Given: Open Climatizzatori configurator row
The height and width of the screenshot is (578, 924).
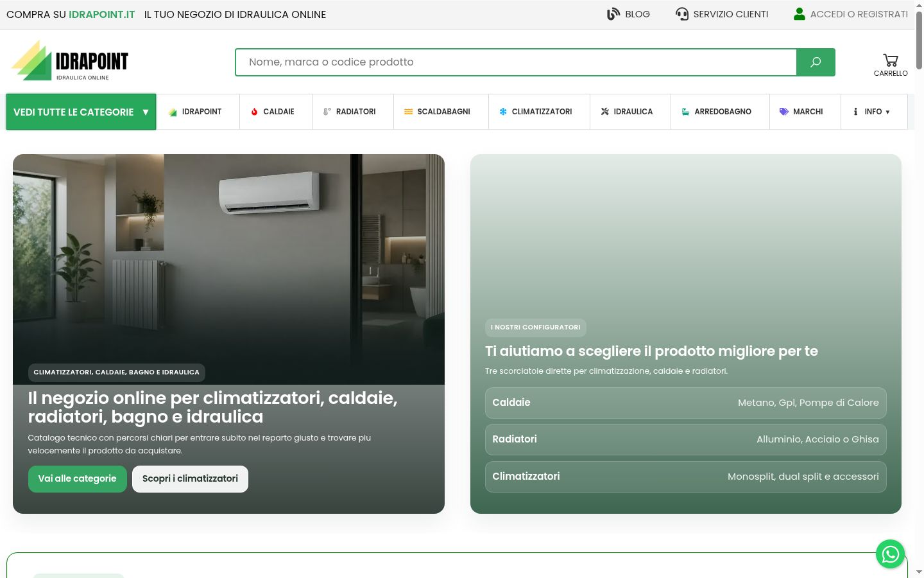Looking at the screenshot, I should click(686, 477).
